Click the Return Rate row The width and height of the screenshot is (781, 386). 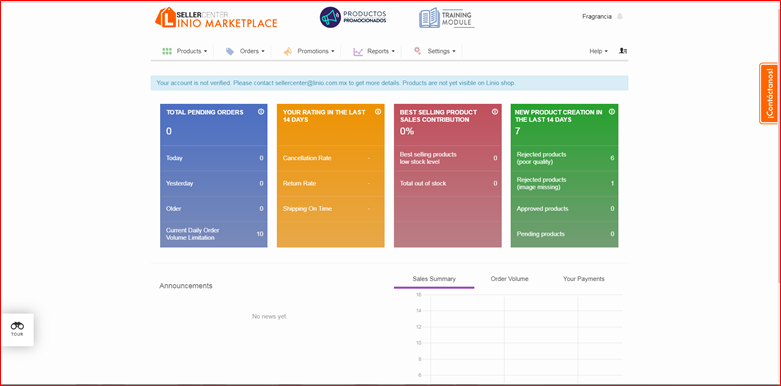click(x=330, y=183)
